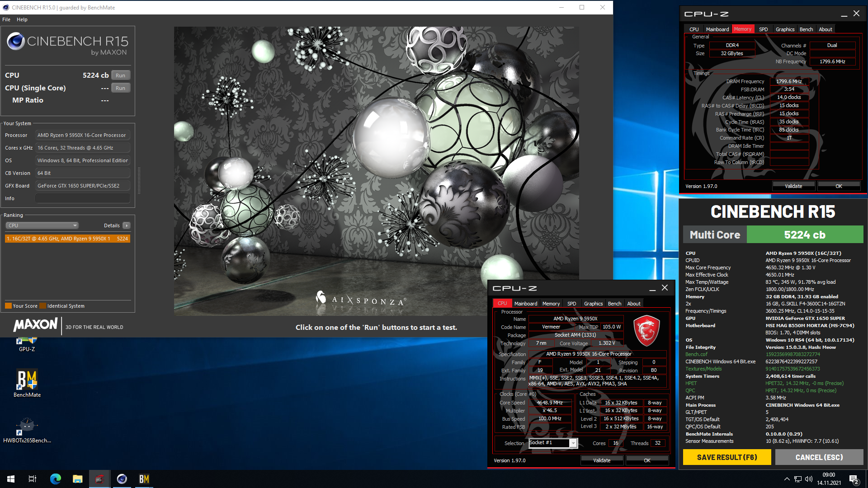The image size is (868, 488).
Task: Expand the CPU ranking dropdown
Action: coord(42,225)
